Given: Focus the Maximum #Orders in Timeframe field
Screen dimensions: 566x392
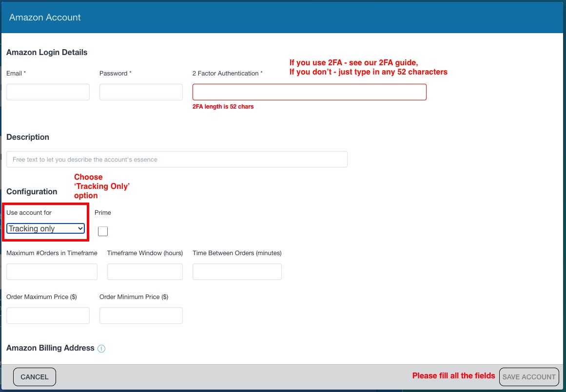Looking at the screenshot, I should pyautogui.click(x=52, y=272).
